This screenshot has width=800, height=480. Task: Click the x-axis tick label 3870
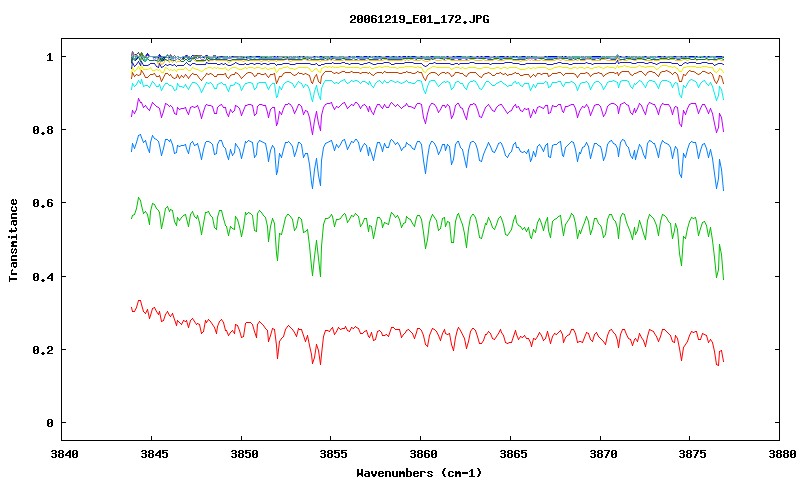click(601, 454)
